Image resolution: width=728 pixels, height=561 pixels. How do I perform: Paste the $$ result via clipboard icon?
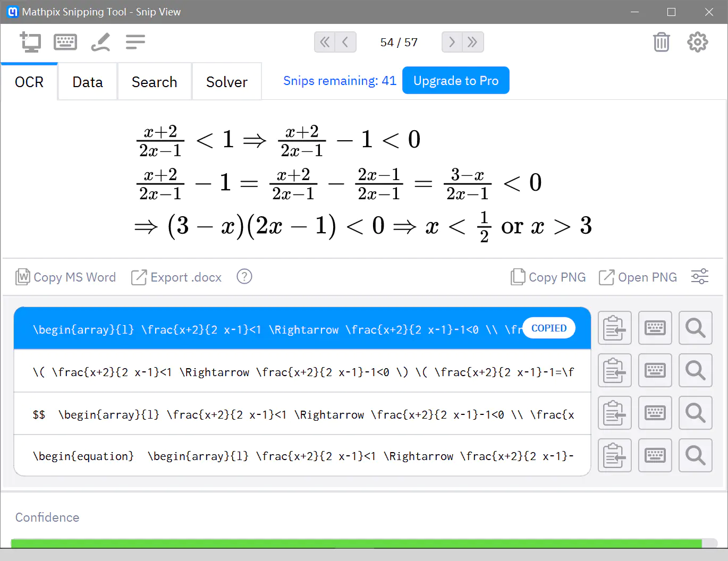point(615,413)
